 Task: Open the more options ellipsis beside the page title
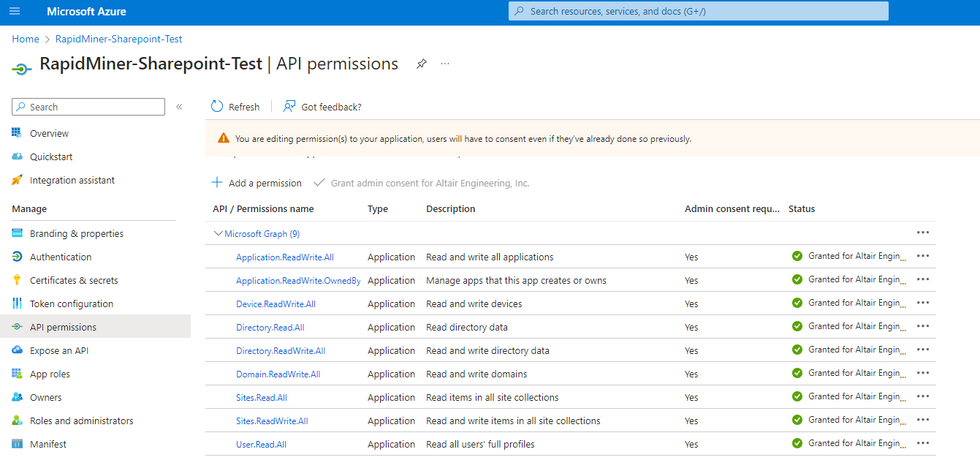pyautogui.click(x=445, y=64)
